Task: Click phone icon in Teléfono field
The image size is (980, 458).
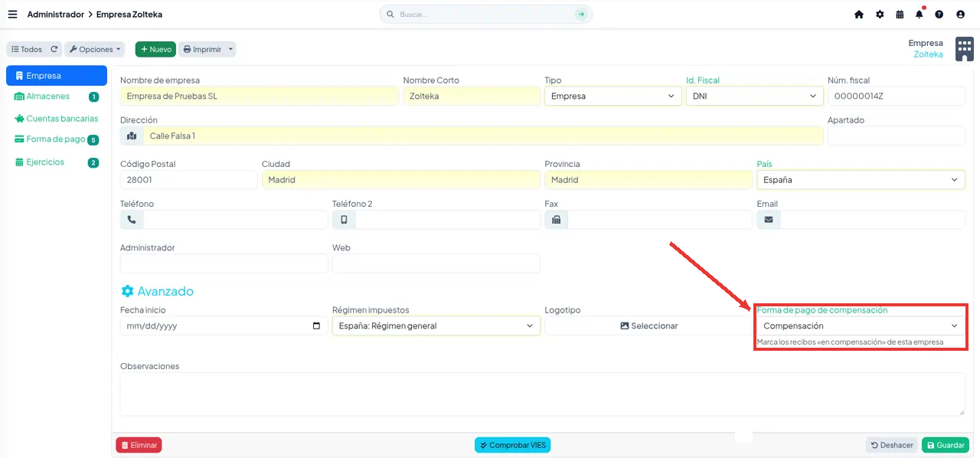Action: 132,220
